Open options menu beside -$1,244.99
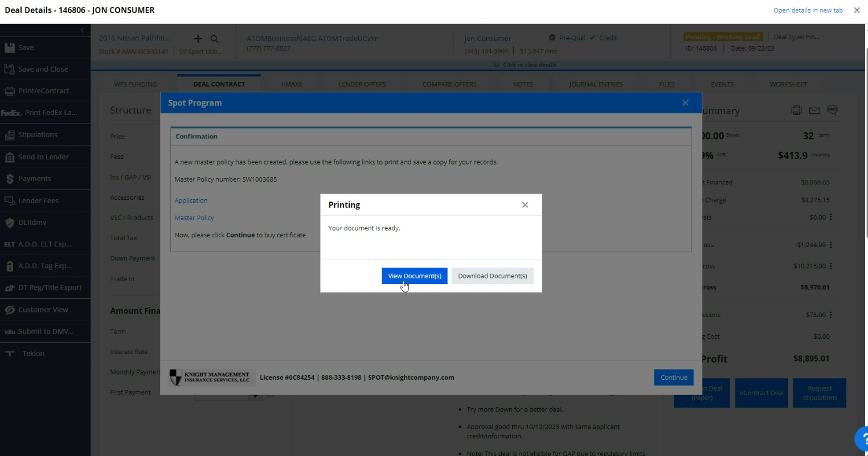This screenshot has width=868, height=456. (831, 245)
